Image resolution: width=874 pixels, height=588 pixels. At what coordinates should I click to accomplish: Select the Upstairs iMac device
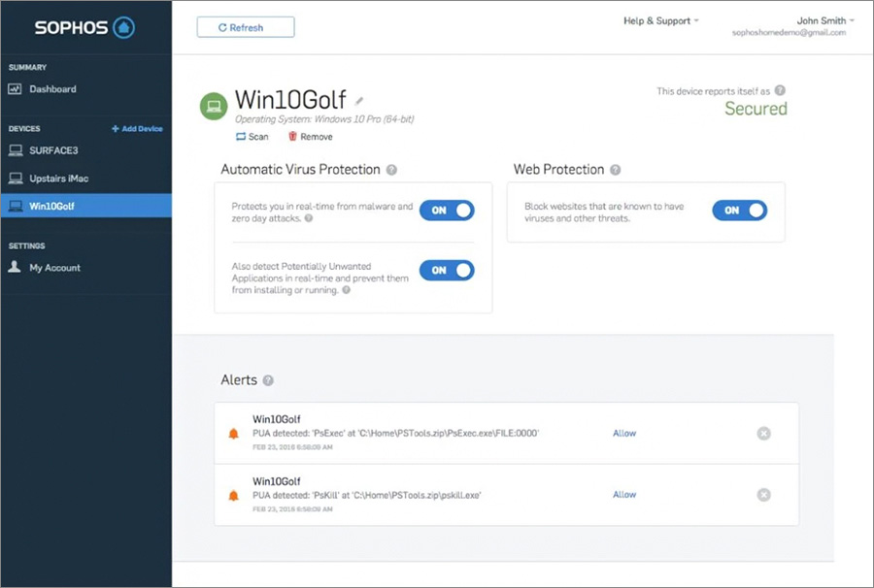click(x=86, y=179)
